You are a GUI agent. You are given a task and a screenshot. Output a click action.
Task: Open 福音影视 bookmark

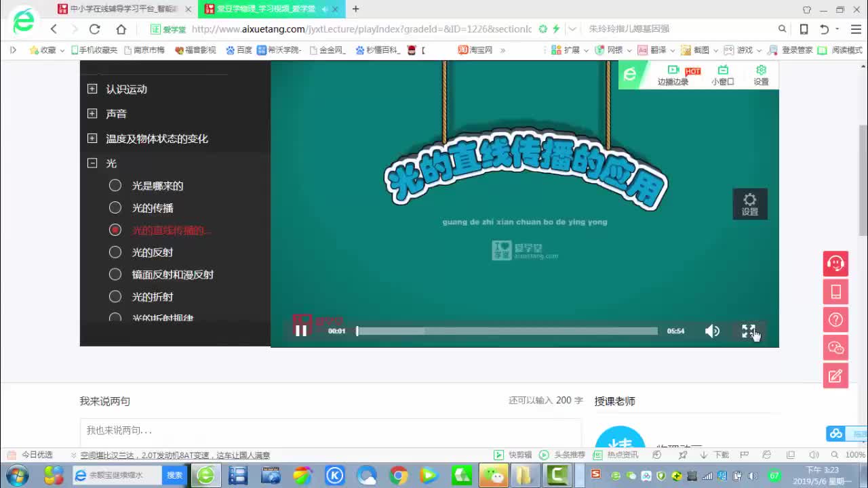[195, 50]
